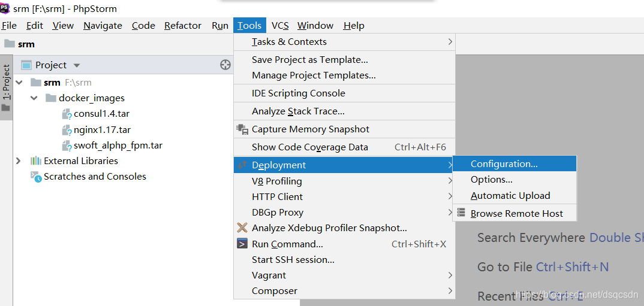Expand Composer submenu
The image size is (644, 306).
tap(450, 291)
